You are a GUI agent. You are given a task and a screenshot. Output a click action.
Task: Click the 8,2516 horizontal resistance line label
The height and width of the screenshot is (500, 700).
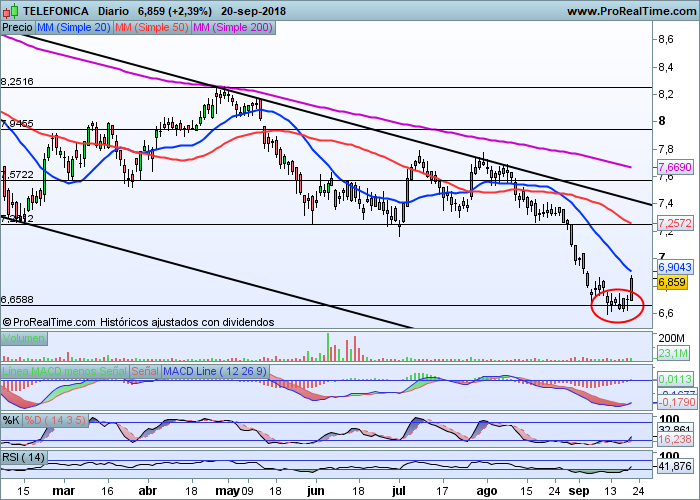pyautogui.click(x=18, y=81)
